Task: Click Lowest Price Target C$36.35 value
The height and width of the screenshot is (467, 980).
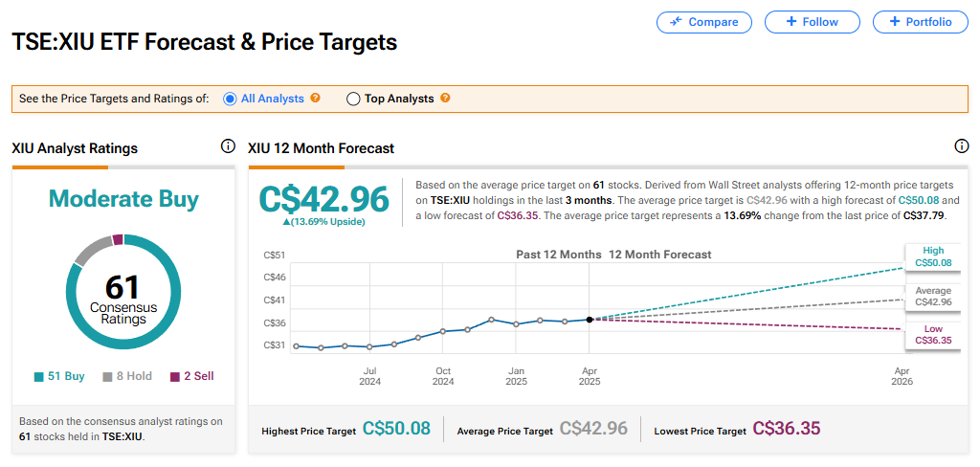Action: tap(787, 429)
